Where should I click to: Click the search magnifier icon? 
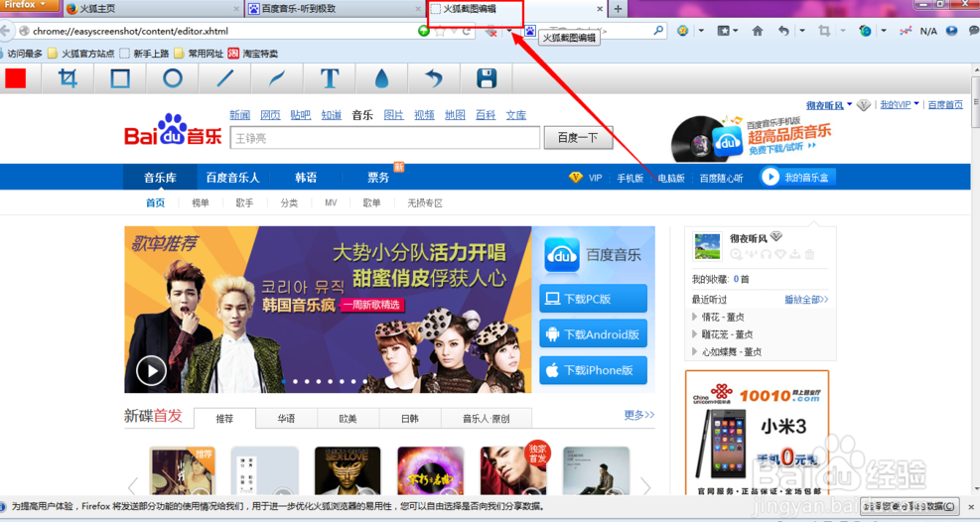pyautogui.click(x=658, y=30)
